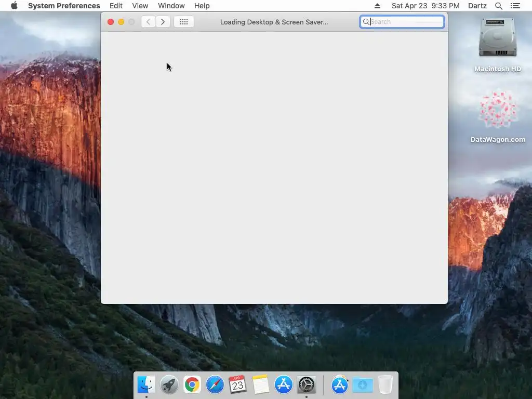Launch Google Chrome from the Dock
Image resolution: width=532 pixels, height=399 pixels.
tap(192, 384)
